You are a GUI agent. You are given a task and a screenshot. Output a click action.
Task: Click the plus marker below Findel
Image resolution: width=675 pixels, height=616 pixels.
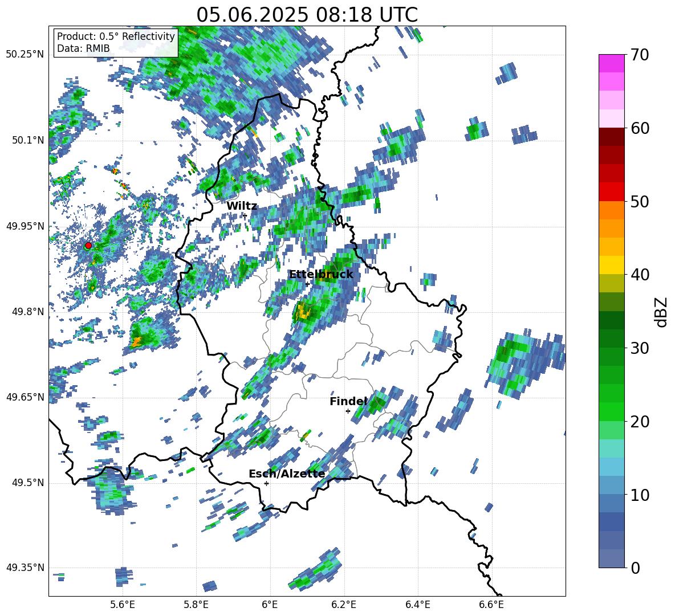click(x=348, y=411)
